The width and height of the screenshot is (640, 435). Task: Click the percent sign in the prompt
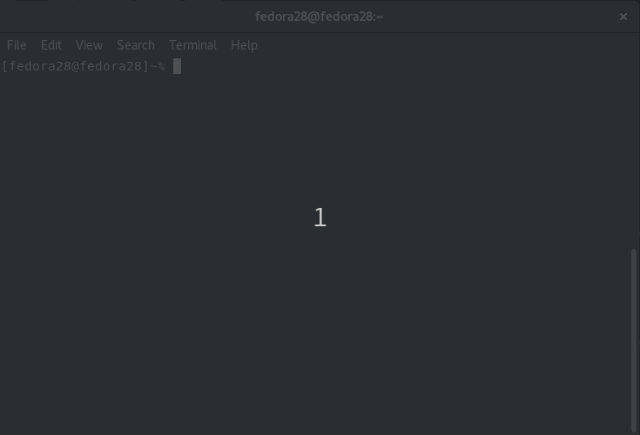(x=161, y=66)
